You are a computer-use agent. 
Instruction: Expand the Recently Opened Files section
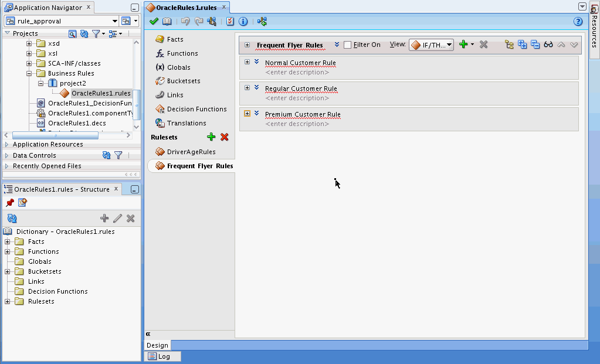(6, 166)
